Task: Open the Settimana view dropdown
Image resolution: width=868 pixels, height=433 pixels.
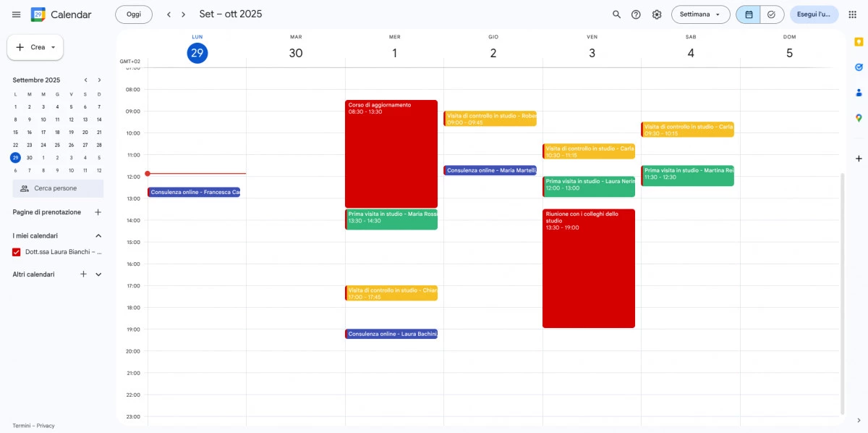Action: (699, 14)
